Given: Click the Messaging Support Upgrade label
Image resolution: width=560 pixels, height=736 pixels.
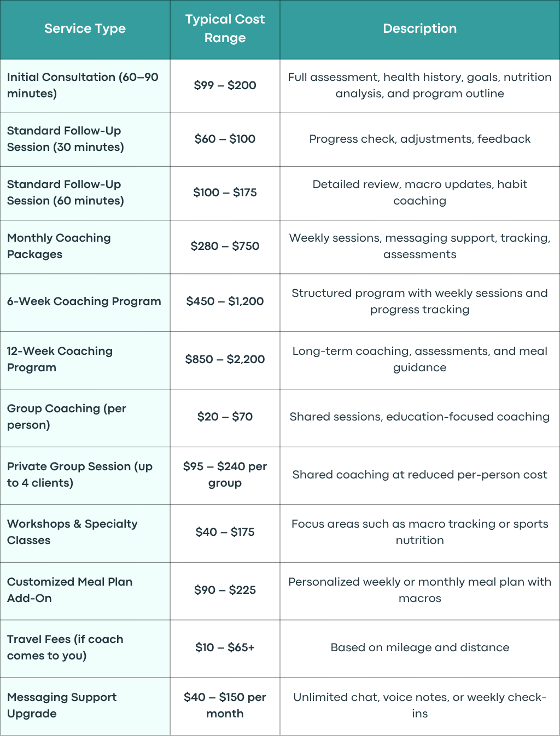Looking at the screenshot, I should pos(62,705).
